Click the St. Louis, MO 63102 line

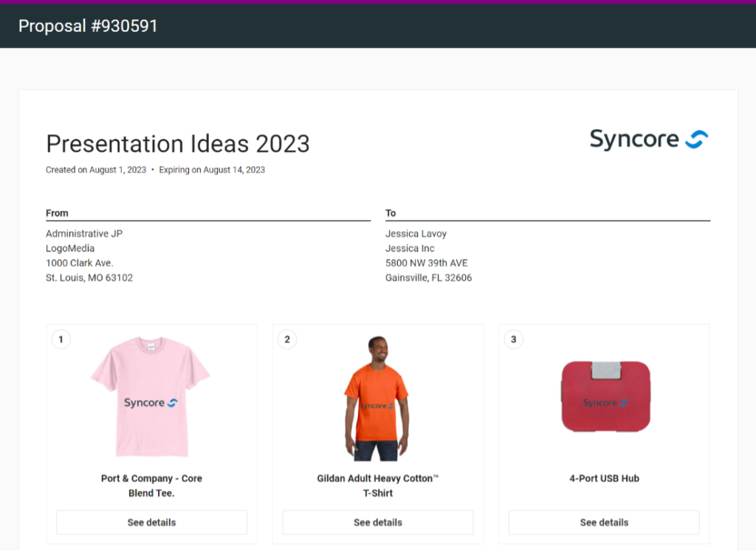click(x=89, y=277)
